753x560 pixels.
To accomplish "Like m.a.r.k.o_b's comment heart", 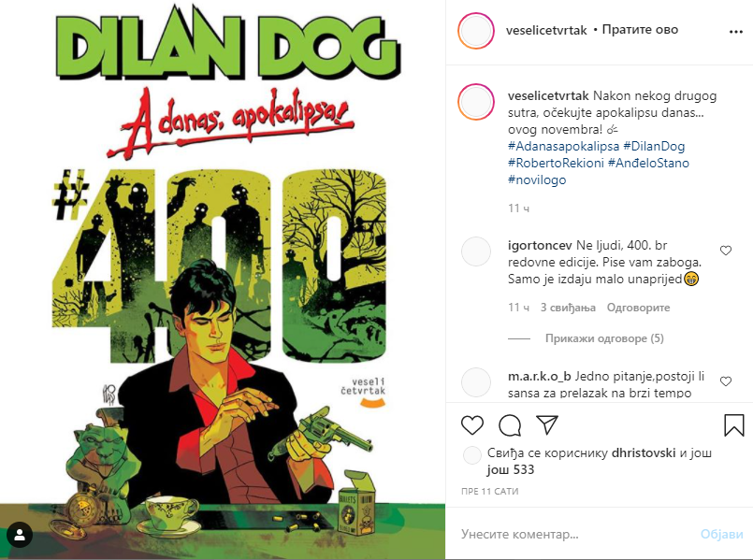I will (726, 381).
